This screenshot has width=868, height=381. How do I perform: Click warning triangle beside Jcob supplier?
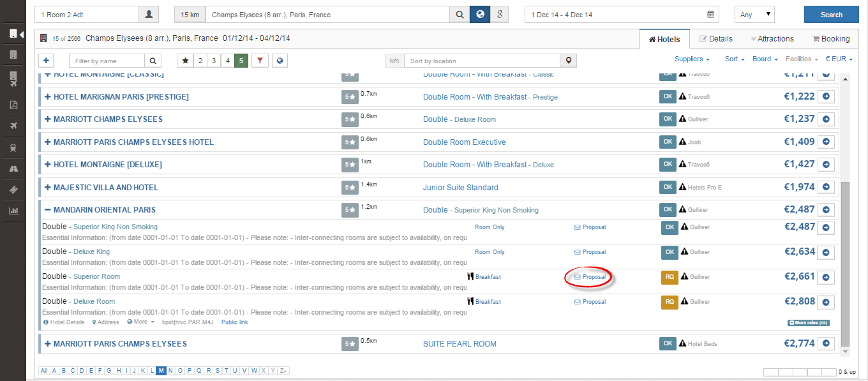click(x=682, y=142)
